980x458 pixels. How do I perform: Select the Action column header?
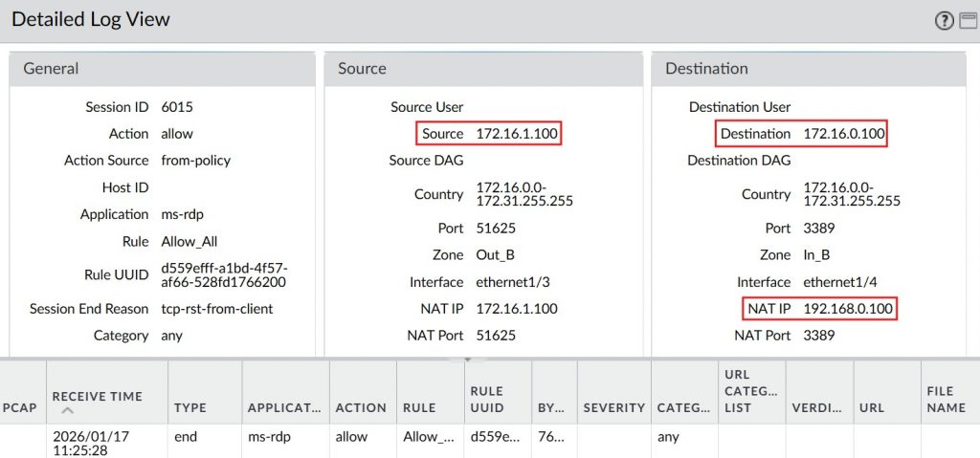(359, 407)
